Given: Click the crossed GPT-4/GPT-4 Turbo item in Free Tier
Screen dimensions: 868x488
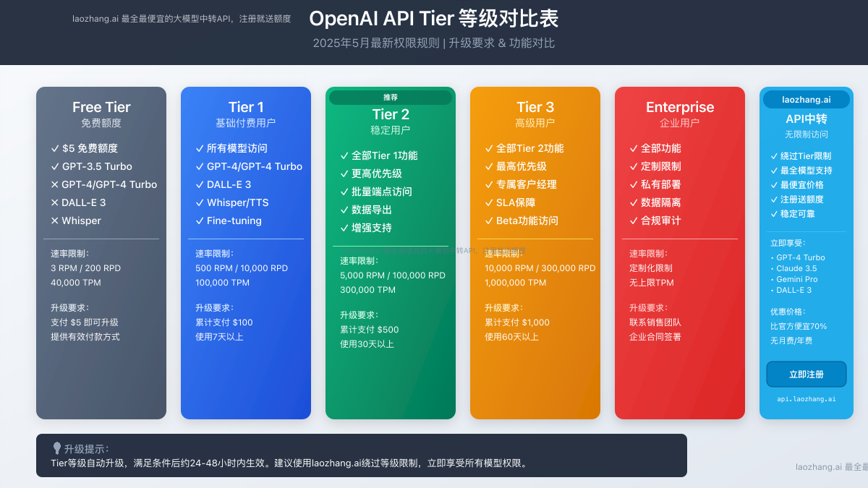Looking at the screenshot, I should click(x=103, y=184).
